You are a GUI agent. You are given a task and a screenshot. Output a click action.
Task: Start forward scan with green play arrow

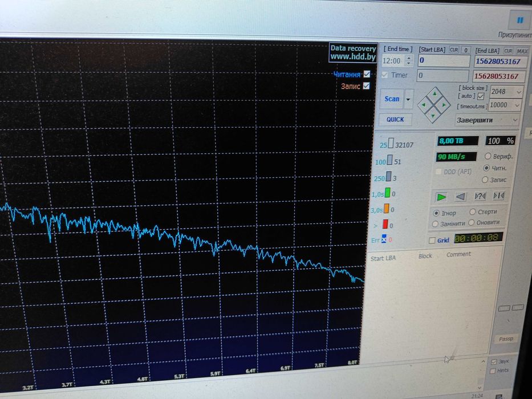[441, 197]
